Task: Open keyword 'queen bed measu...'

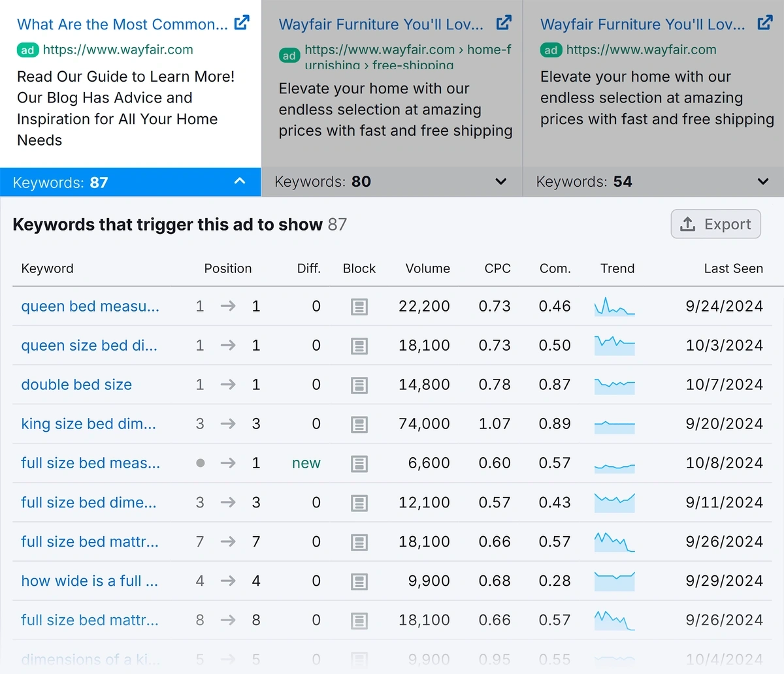Action: point(90,306)
